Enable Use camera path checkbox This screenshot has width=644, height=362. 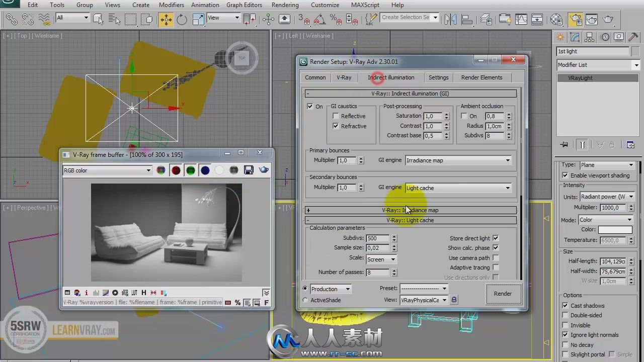tap(496, 258)
